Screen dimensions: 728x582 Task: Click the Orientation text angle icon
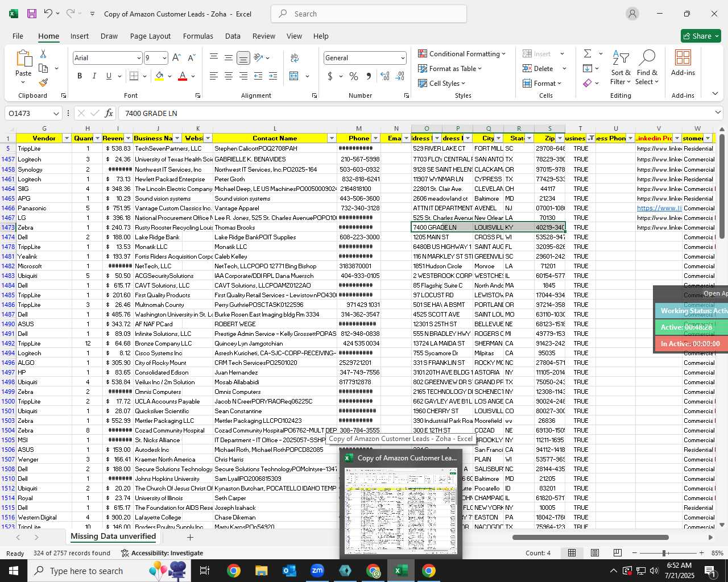tap(258, 58)
